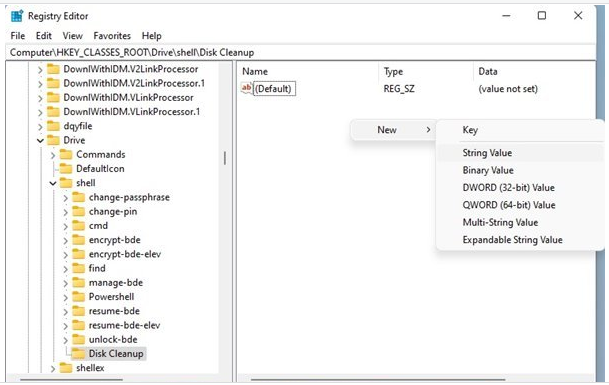Viewport: 609px width, 385px height.
Task: Click the DownlWithIDM.V2LinkProcessor folder icon
Action: tap(53, 69)
